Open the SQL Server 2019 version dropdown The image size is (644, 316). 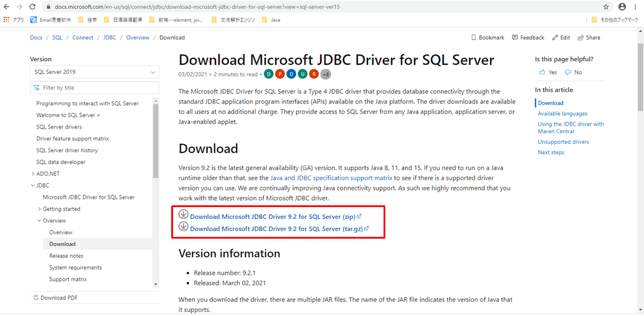(95, 72)
